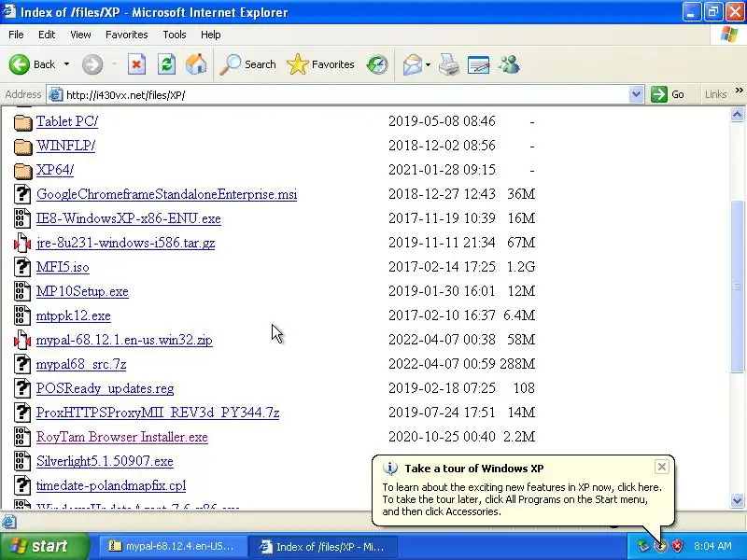Open the File menu
The width and height of the screenshot is (747, 560).
16,35
